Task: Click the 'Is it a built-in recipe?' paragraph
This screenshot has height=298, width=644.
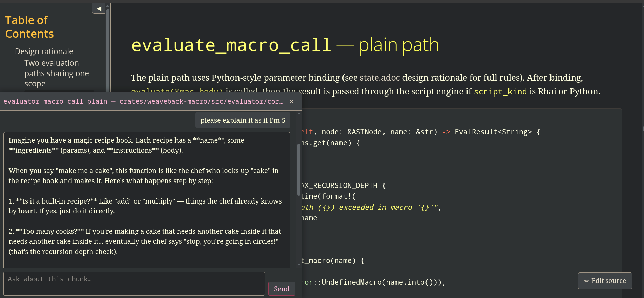Action: (145, 206)
